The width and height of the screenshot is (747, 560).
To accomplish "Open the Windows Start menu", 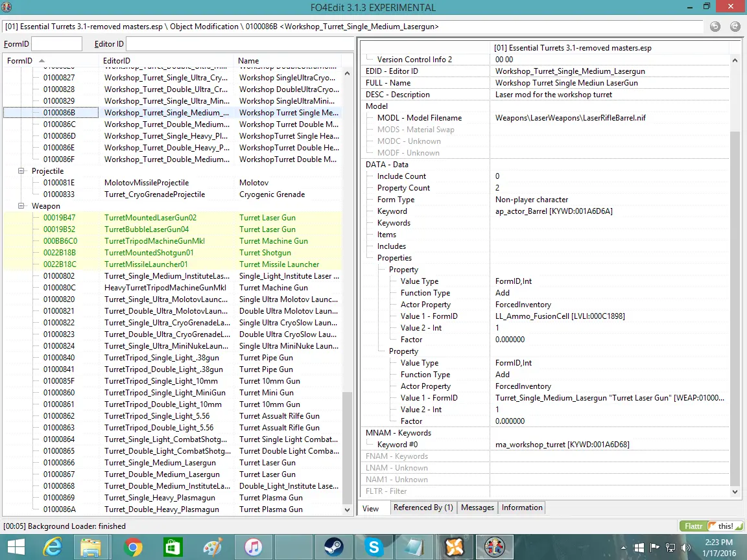I will point(16,547).
